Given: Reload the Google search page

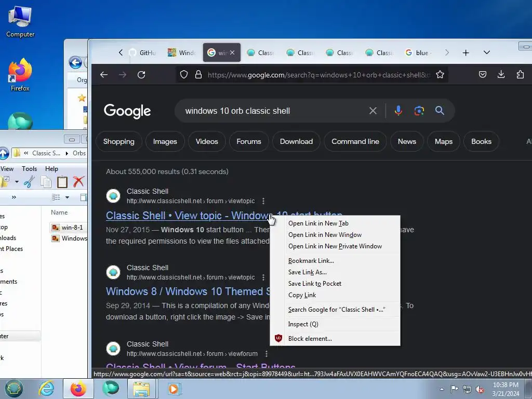Looking at the screenshot, I should (x=141, y=75).
